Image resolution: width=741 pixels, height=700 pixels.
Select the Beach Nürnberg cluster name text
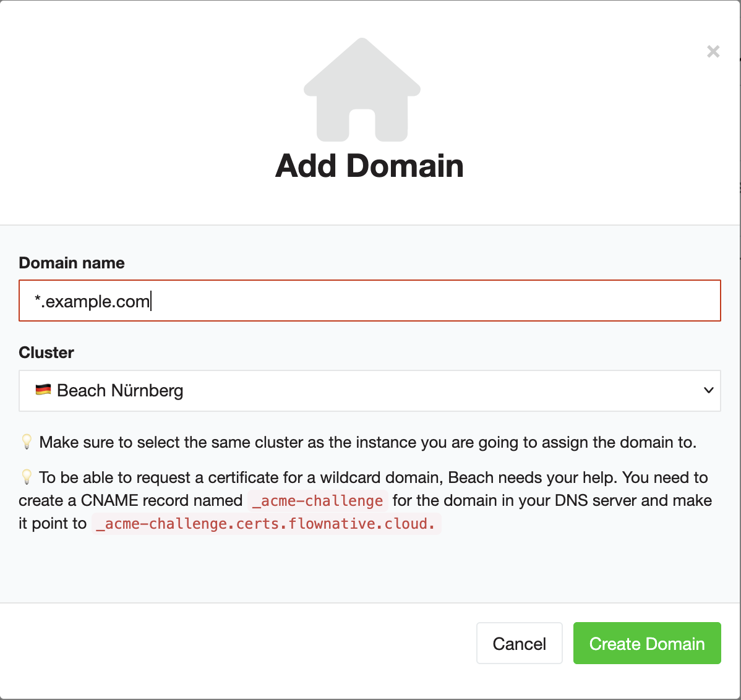click(x=120, y=391)
